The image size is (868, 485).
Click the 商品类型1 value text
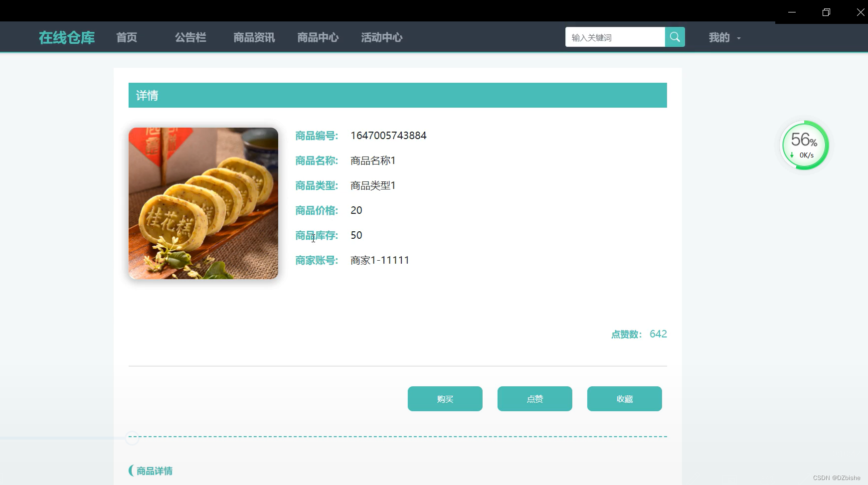point(373,185)
